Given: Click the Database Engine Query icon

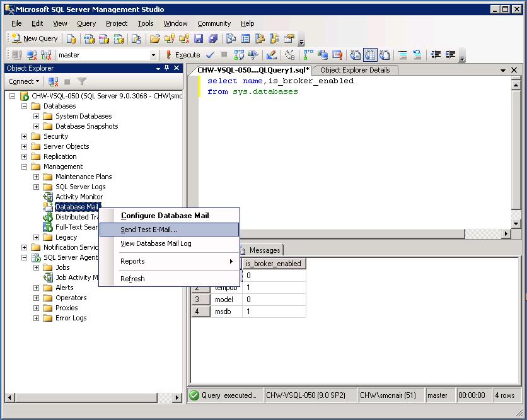Looking at the screenshot, I should pyautogui.click(x=71, y=38).
